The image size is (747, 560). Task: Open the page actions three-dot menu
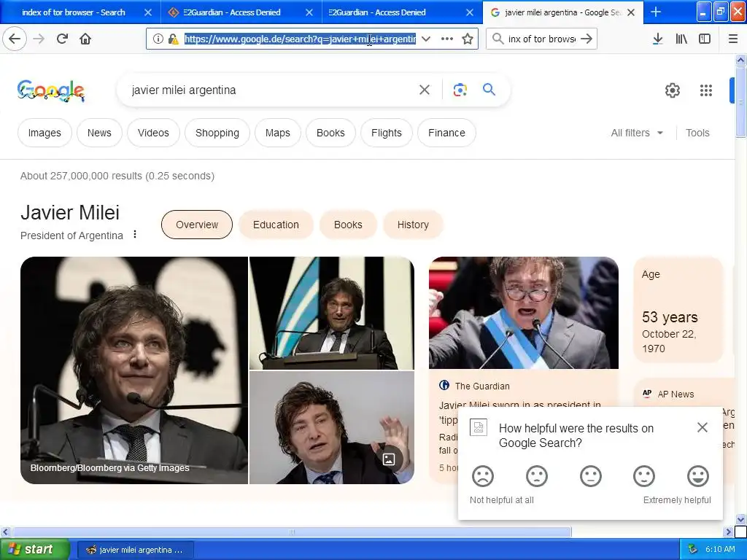(447, 39)
